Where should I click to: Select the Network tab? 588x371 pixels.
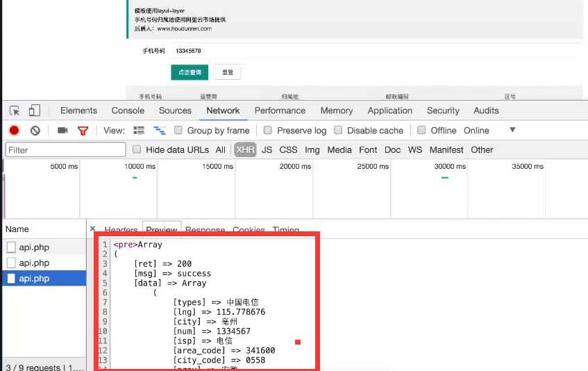coord(223,110)
